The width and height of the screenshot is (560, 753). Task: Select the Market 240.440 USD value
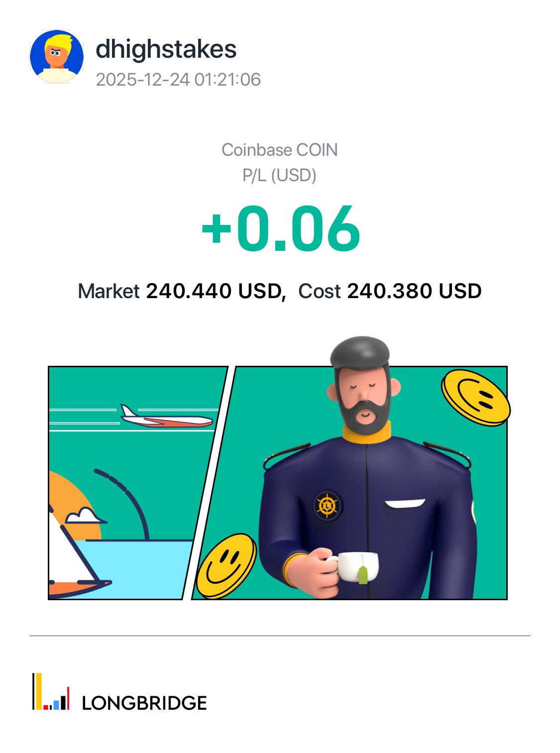[182, 291]
